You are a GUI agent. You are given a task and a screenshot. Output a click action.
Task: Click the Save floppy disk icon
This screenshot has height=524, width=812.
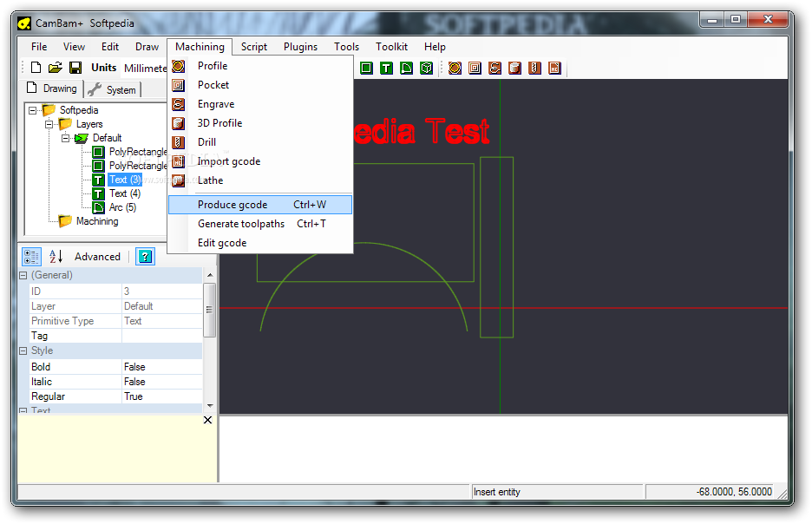click(75, 68)
